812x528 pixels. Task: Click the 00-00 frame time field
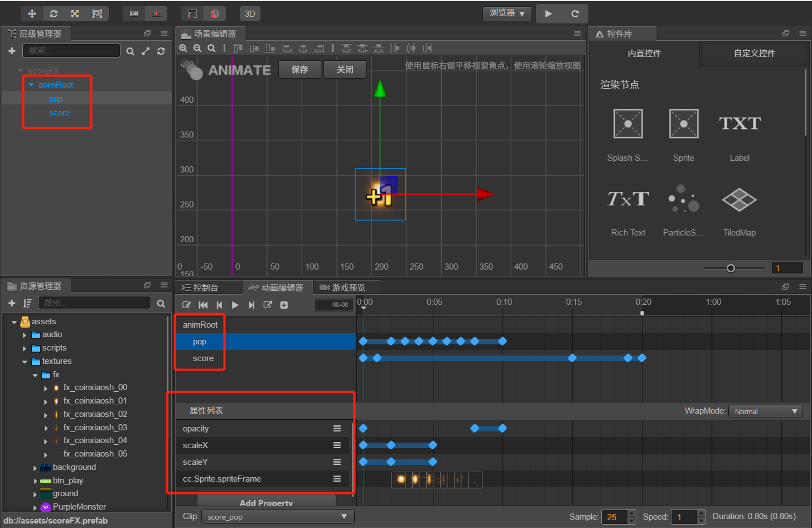[334, 305]
